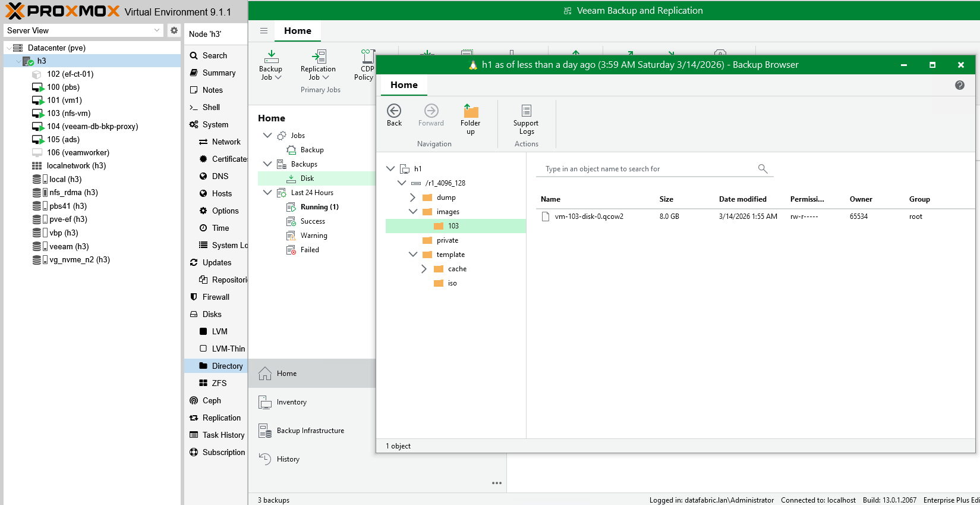
Task: Open the Proxmox Firewall section
Action: pos(216,297)
